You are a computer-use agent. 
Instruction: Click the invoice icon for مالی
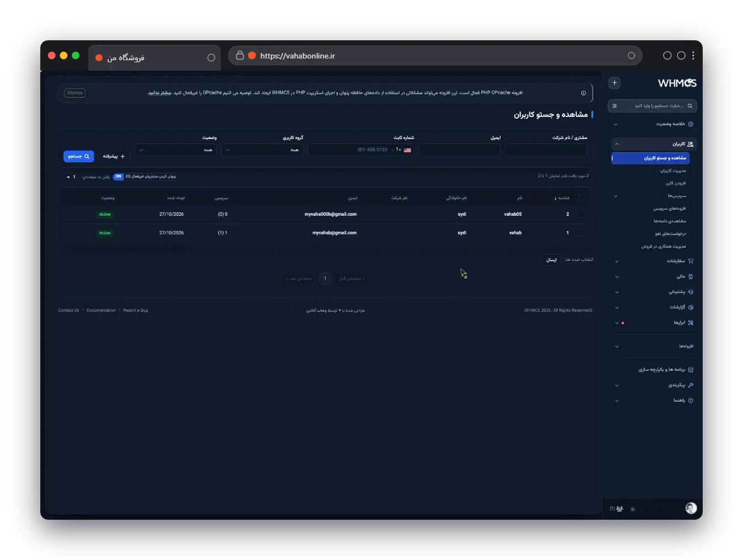[691, 276]
